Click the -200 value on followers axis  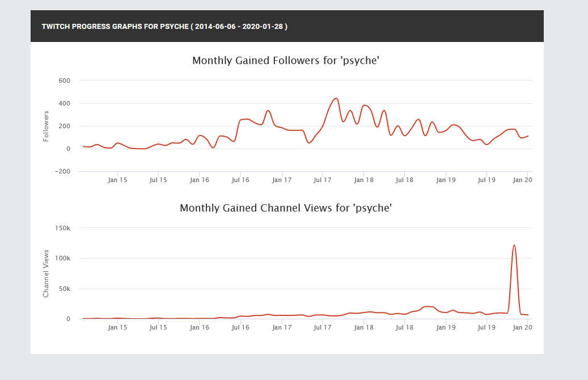coord(62,171)
